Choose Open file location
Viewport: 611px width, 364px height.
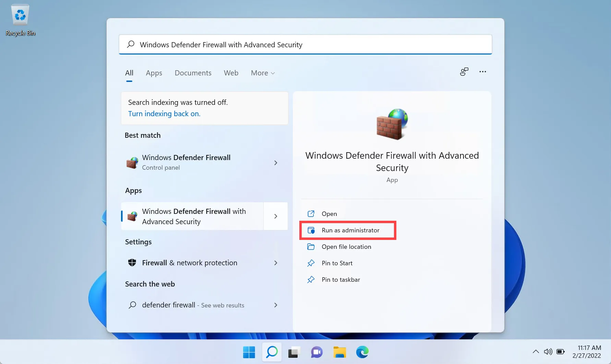(346, 247)
